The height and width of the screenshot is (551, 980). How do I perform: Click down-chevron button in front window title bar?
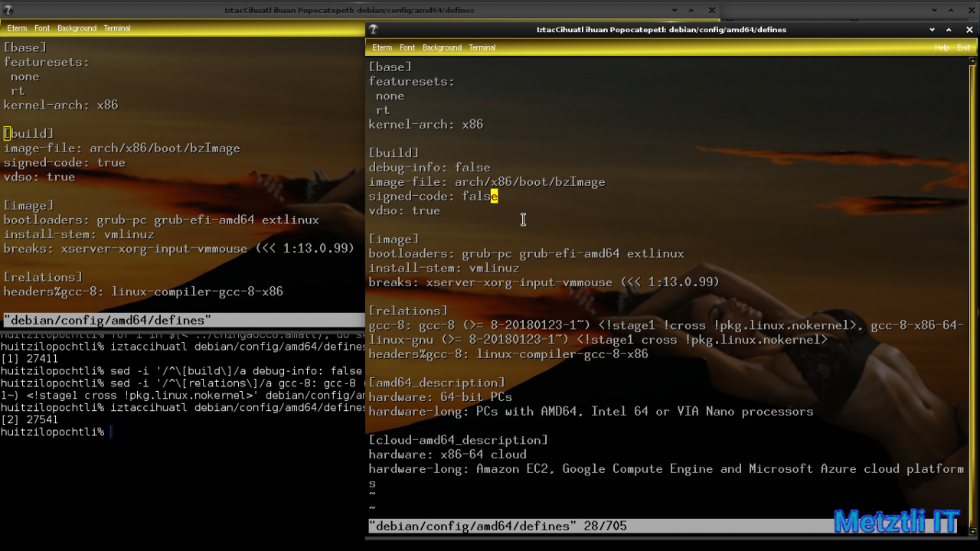[932, 30]
